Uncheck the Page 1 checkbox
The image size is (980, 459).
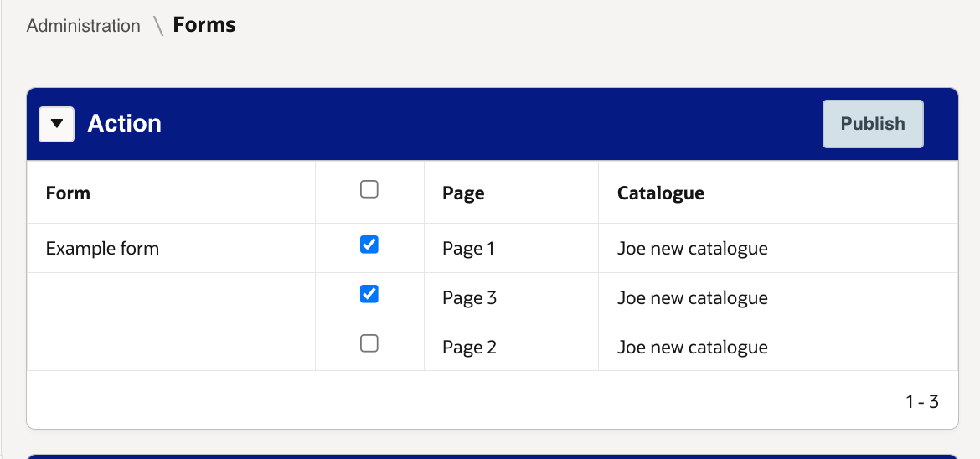pyautogui.click(x=369, y=245)
